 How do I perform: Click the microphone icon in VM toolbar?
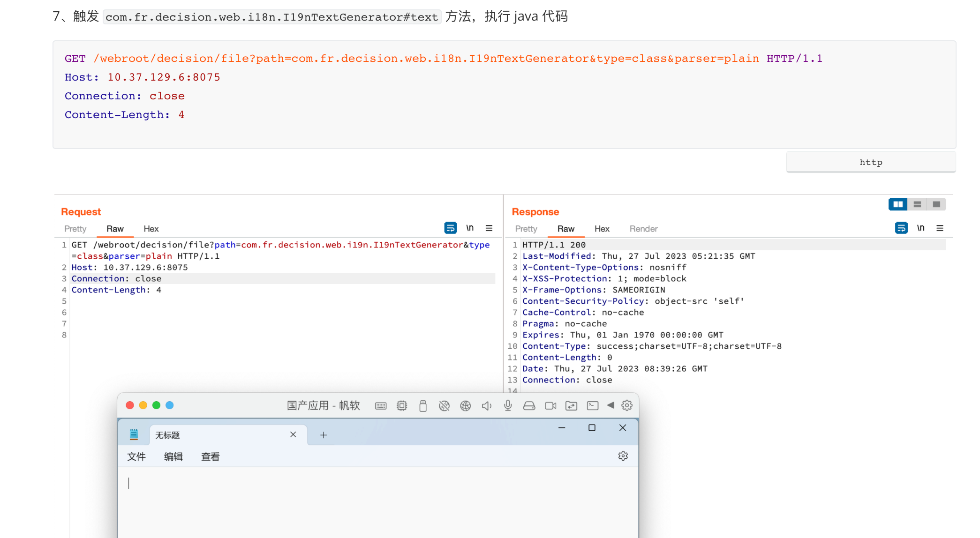[508, 406]
